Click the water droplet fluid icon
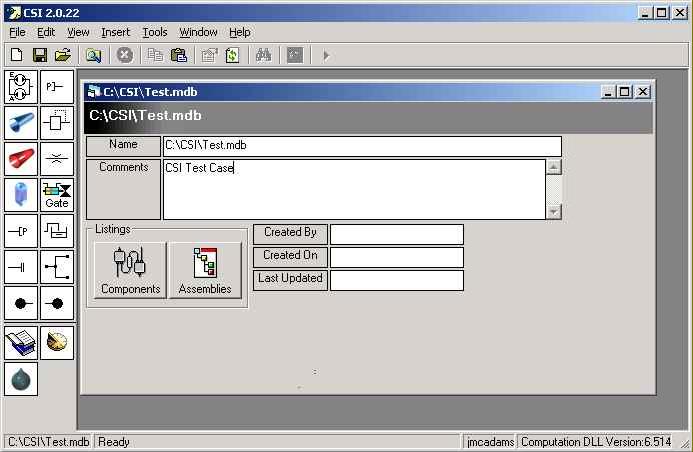 tap(21, 379)
